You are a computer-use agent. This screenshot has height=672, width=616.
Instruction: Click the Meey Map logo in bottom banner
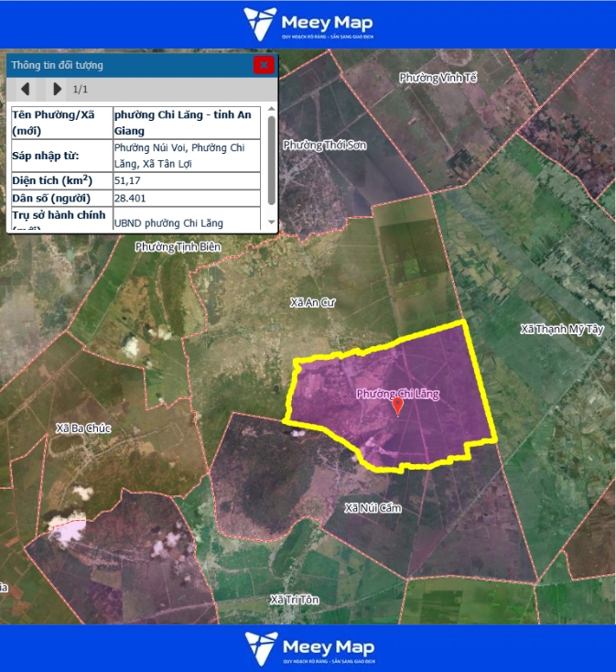(x=308, y=647)
